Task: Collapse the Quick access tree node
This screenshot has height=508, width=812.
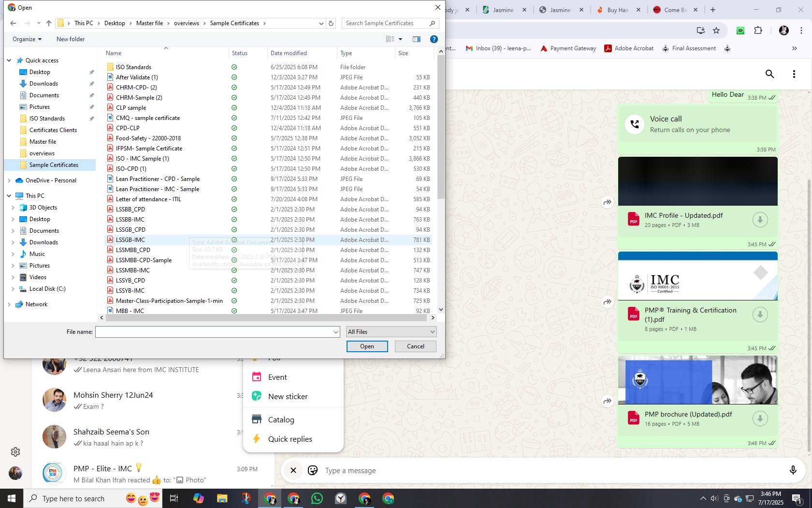Action: 9,60
